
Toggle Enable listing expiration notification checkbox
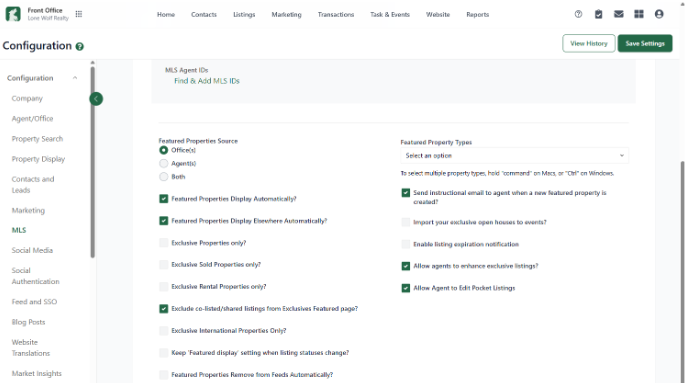coord(406,244)
